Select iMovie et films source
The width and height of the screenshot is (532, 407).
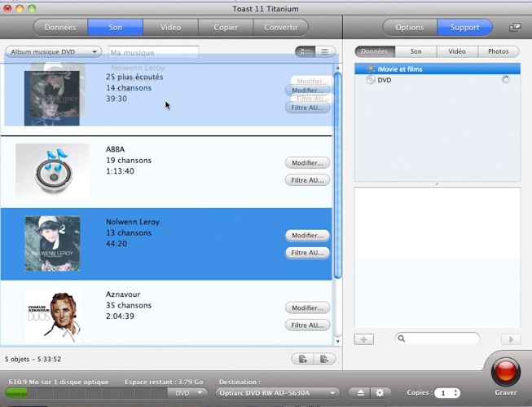[437, 69]
